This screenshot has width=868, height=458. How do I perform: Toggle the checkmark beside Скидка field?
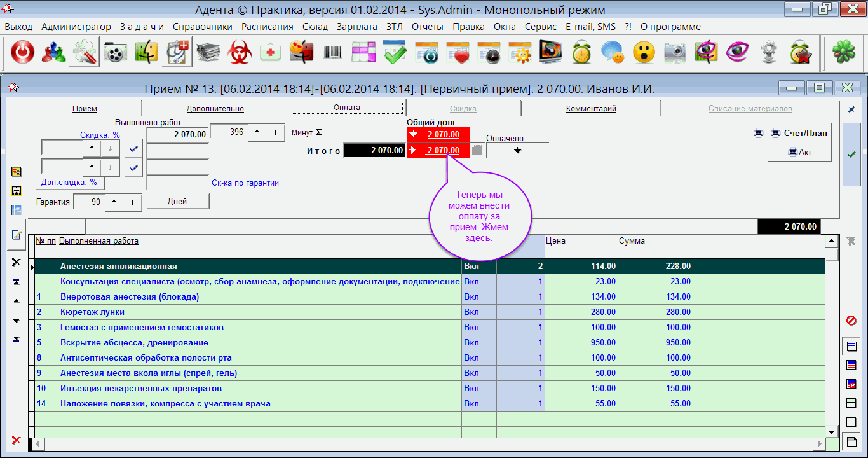click(x=133, y=148)
